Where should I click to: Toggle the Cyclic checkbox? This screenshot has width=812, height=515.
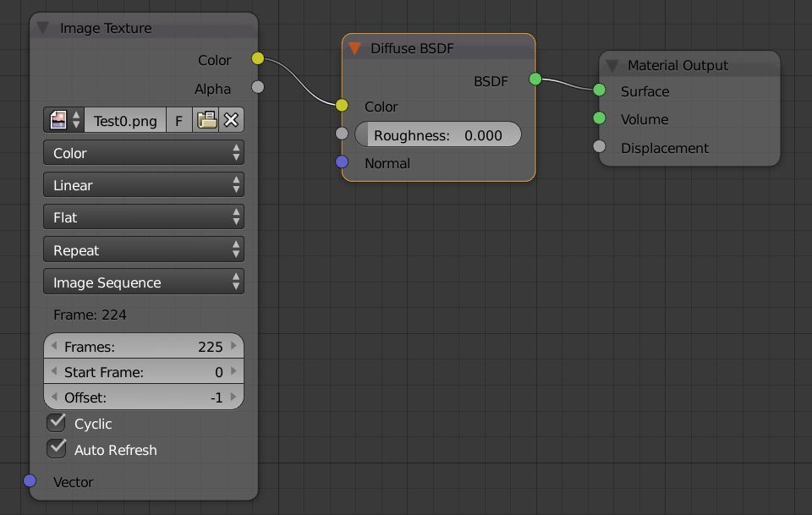coord(57,423)
